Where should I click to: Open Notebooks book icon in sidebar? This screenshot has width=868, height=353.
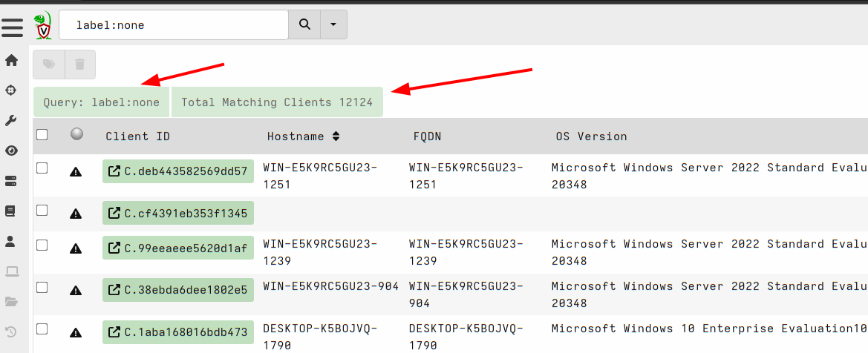click(x=11, y=211)
